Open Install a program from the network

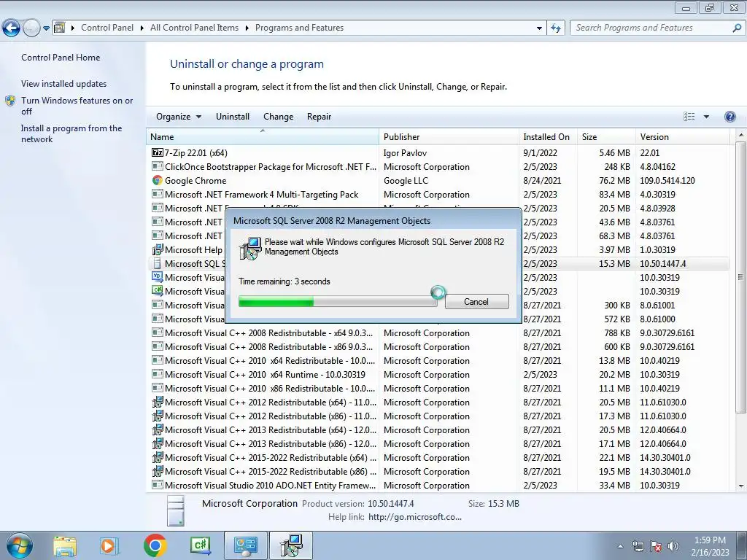(71, 134)
